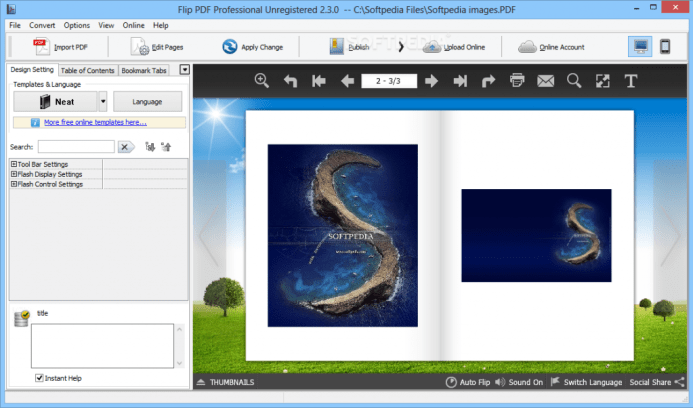Open the Neat template dropdown arrow

102,102
